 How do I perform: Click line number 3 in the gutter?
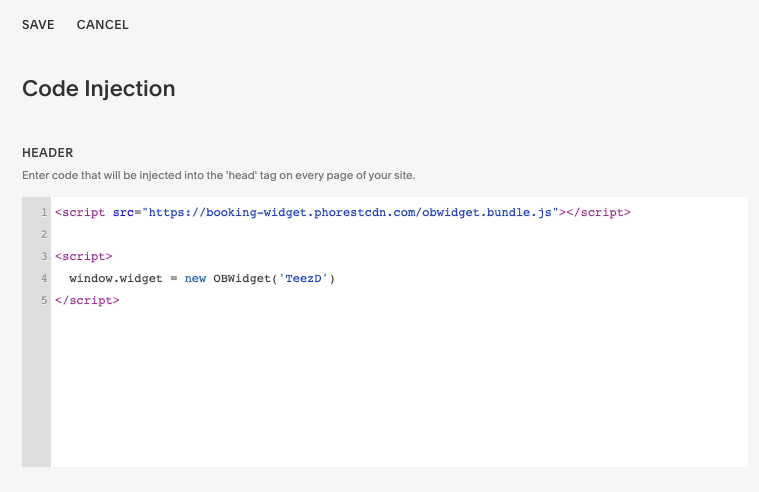pos(44,257)
